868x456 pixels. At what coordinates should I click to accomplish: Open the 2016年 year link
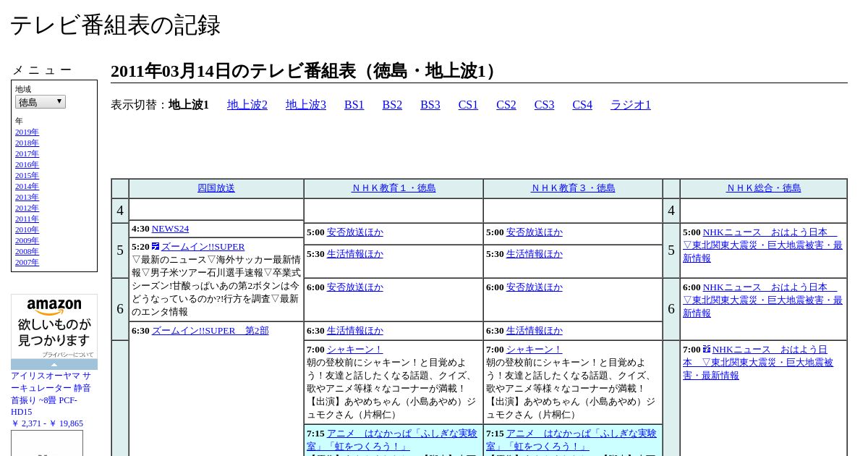[x=27, y=165]
